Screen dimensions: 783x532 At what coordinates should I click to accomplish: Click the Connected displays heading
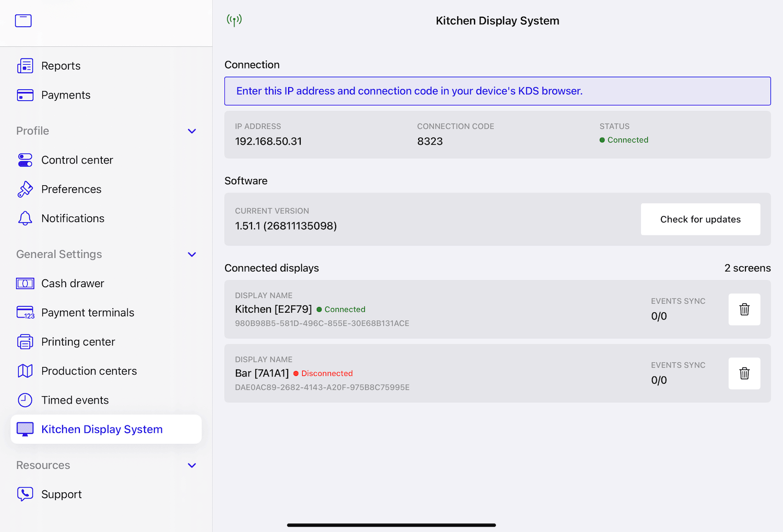point(271,268)
